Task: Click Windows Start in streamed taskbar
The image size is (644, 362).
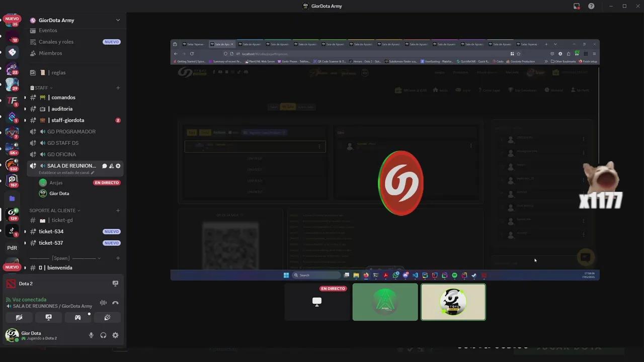Action: click(286, 275)
